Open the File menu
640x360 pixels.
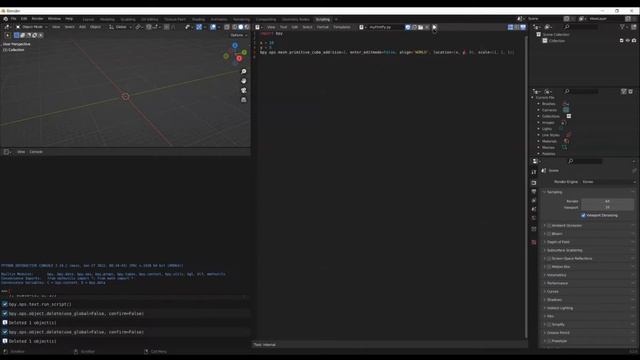pos(13,19)
